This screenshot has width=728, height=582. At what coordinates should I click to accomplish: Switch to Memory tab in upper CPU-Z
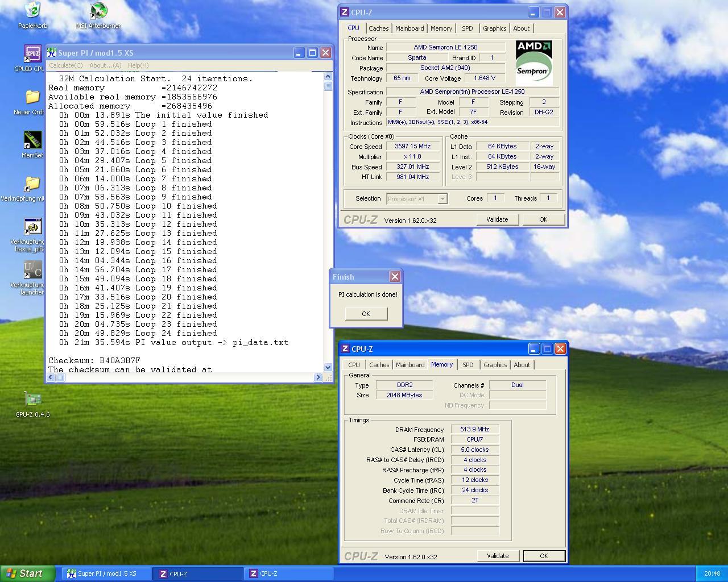tap(441, 28)
